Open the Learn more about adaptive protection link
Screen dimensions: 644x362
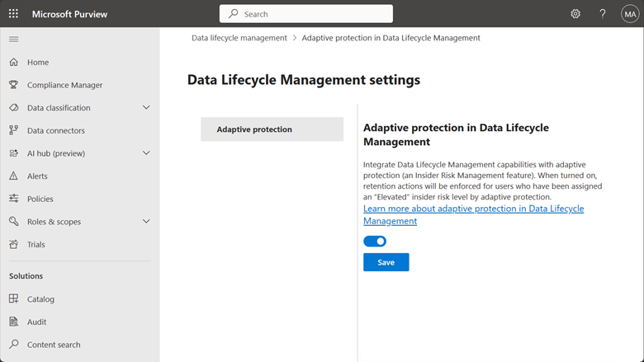pos(473,214)
